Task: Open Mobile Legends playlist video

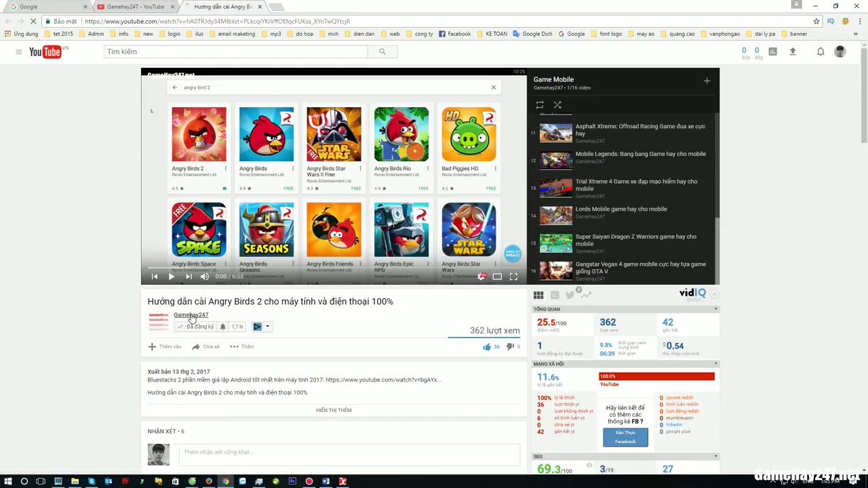Action: point(623,161)
